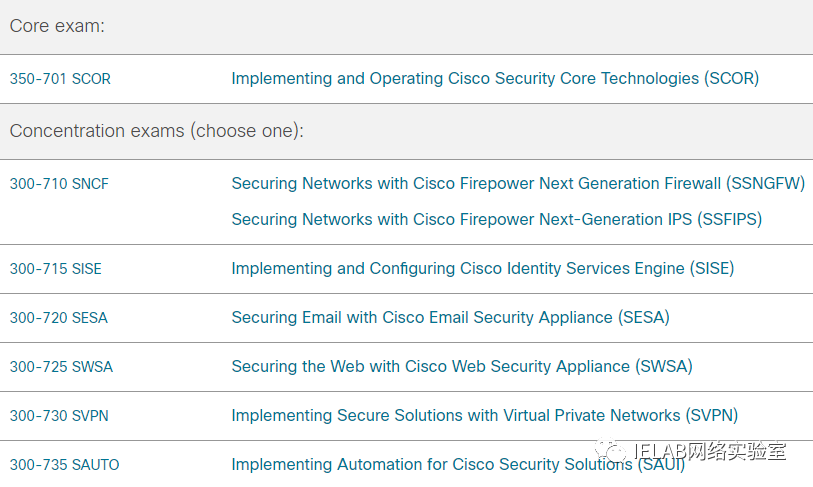Open Firepower Next Generation Firewall (SSNGFW) course
Viewport: 813px width, 487px height.
coord(518,183)
